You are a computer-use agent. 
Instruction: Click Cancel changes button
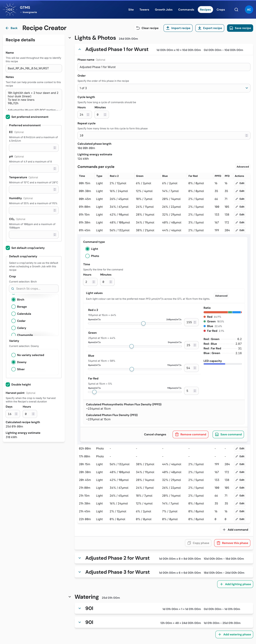[155, 434]
